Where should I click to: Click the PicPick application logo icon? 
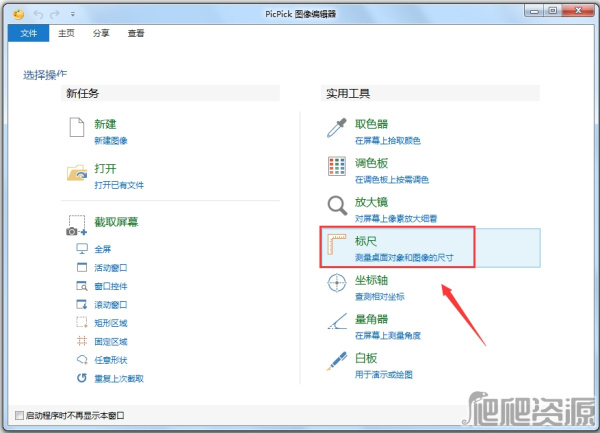(18, 14)
